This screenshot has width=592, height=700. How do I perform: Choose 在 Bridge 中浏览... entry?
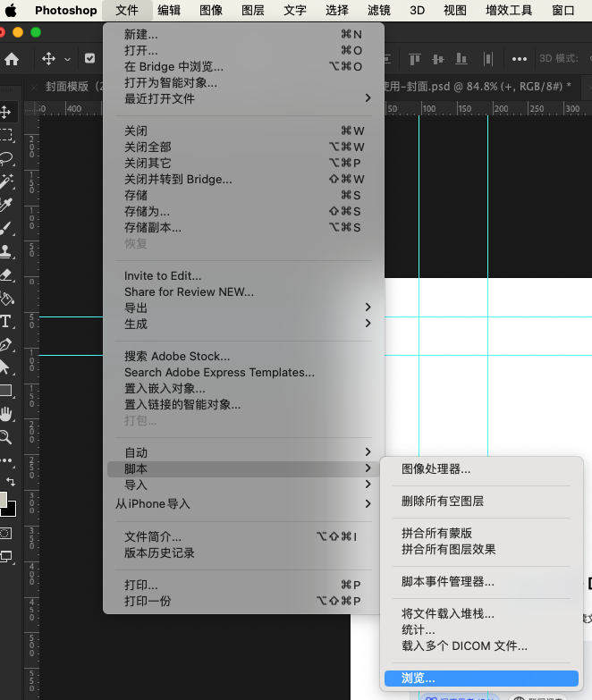[x=243, y=66]
